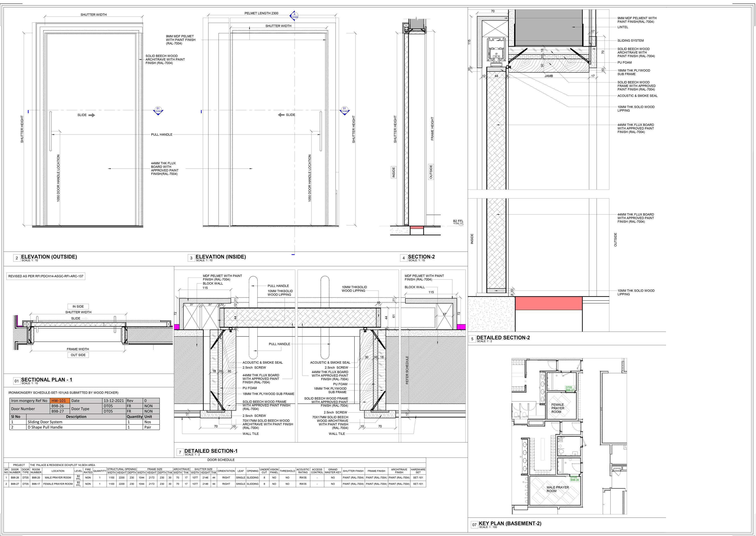Click the IN SIDE label in sectional plan
756x536 pixels.
[x=78, y=307]
